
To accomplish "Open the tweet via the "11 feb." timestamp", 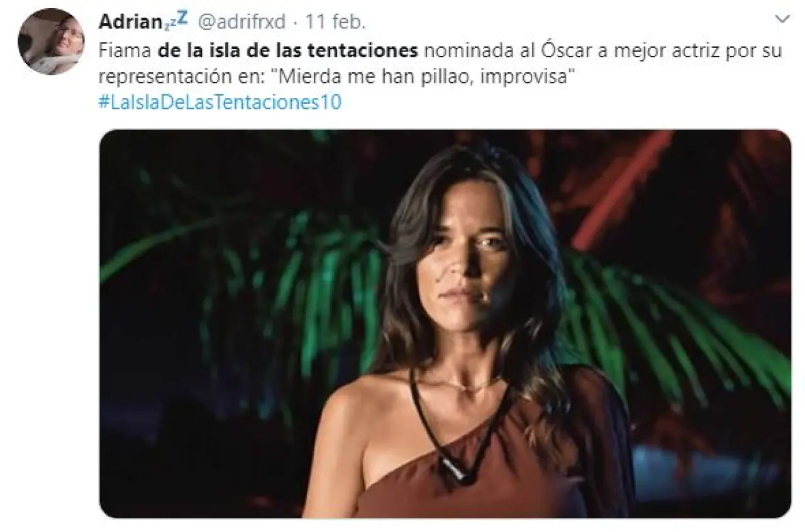I will click(x=336, y=22).
